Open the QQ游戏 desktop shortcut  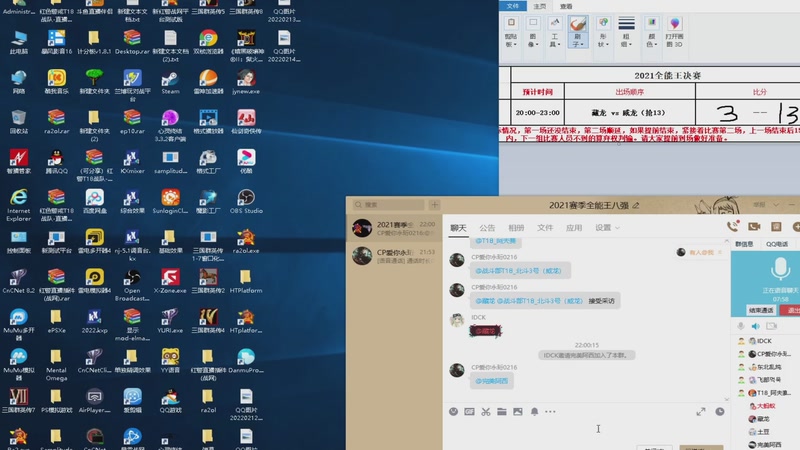170,401
